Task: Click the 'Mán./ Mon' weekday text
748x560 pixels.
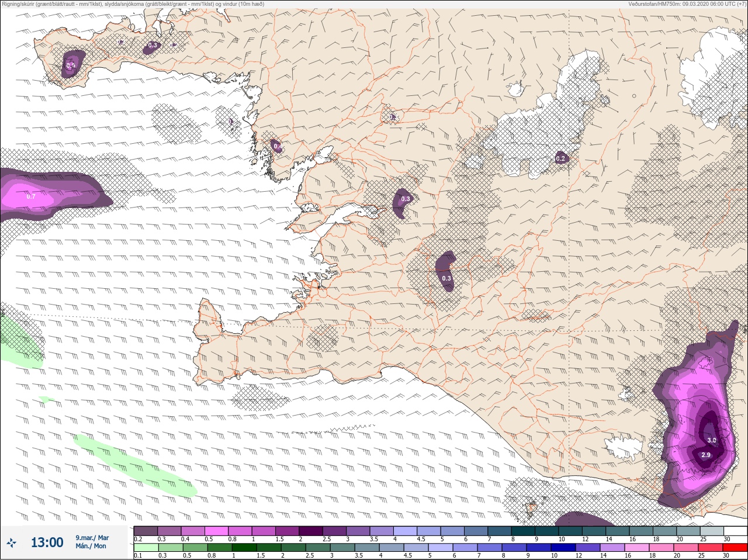Action: [91, 546]
